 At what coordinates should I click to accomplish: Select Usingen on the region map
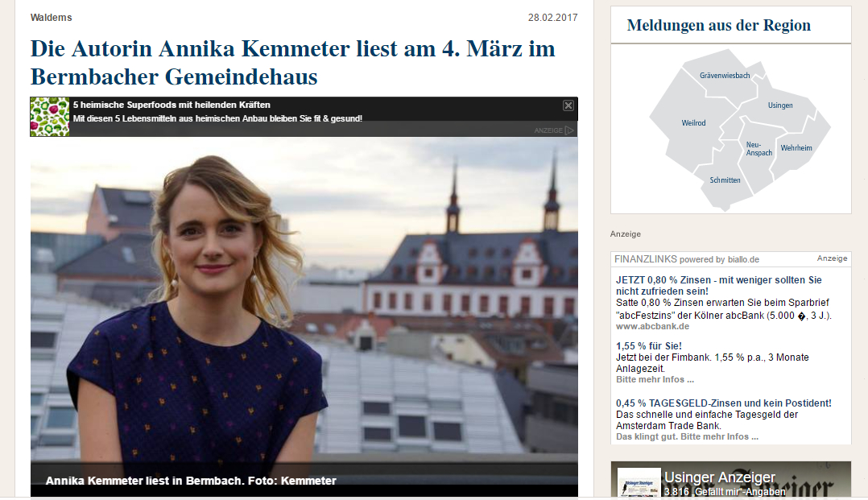point(780,105)
